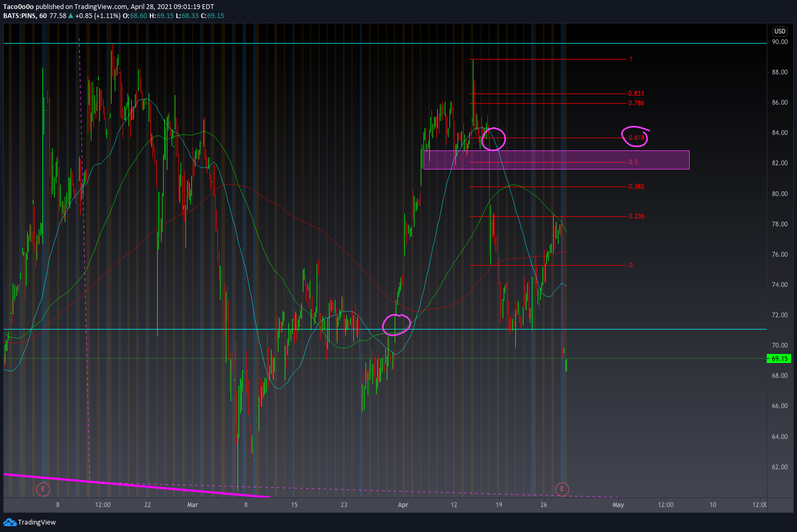Click the 80.00 price axis label
This screenshot has width=797, height=532.
pos(779,194)
